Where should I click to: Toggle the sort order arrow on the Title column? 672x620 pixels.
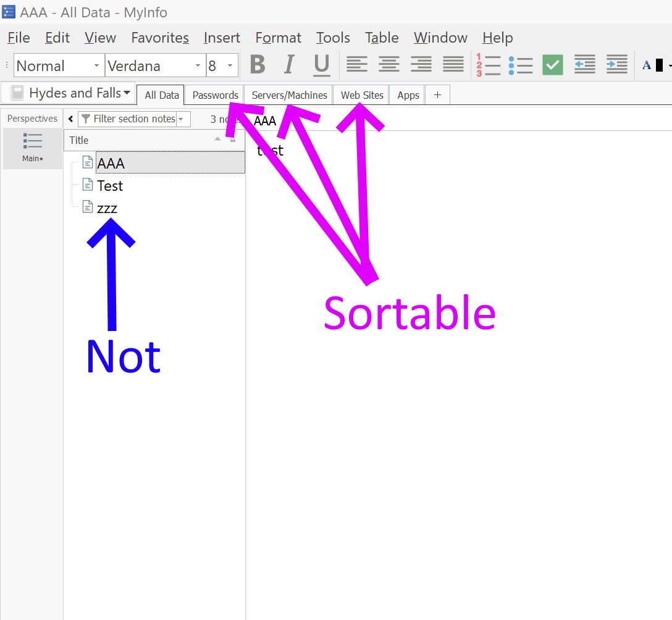point(218,140)
